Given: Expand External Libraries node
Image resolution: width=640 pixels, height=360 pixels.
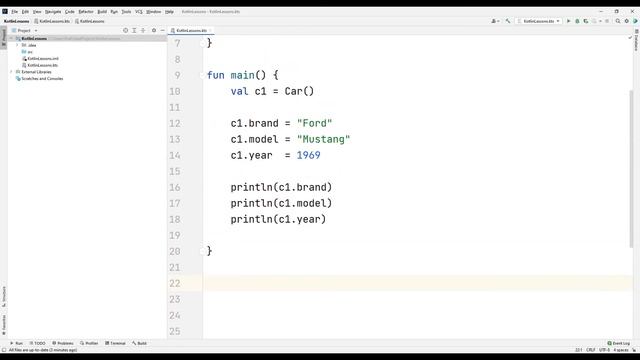Looking at the screenshot, I should tap(11, 72).
